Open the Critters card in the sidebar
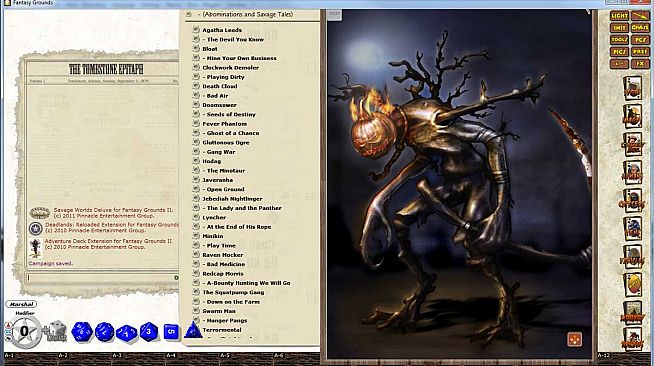The width and height of the screenshot is (654, 366). [x=632, y=200]
